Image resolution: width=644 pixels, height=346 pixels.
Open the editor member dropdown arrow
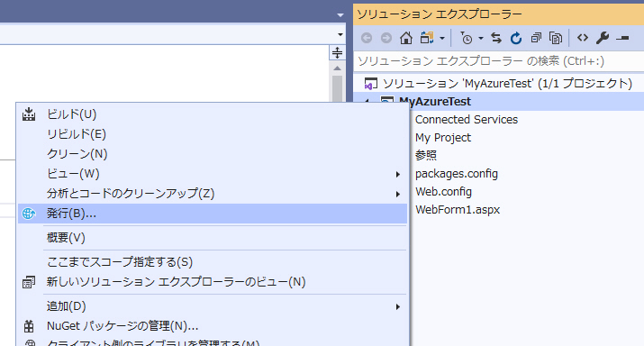(x=340, y=34)
